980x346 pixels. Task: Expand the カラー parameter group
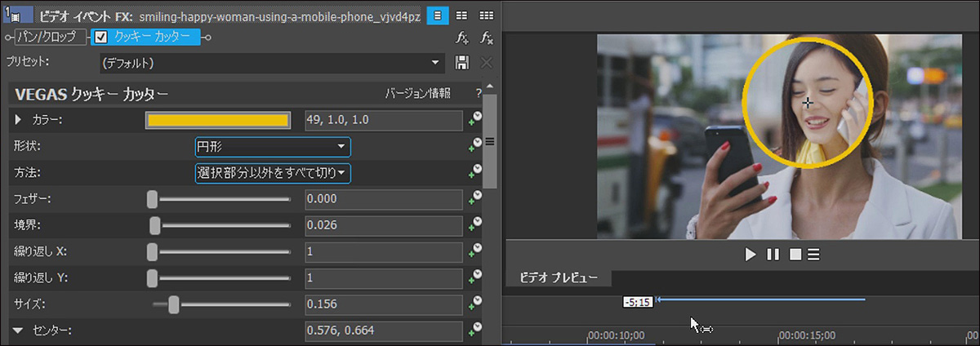coord(20,121)
